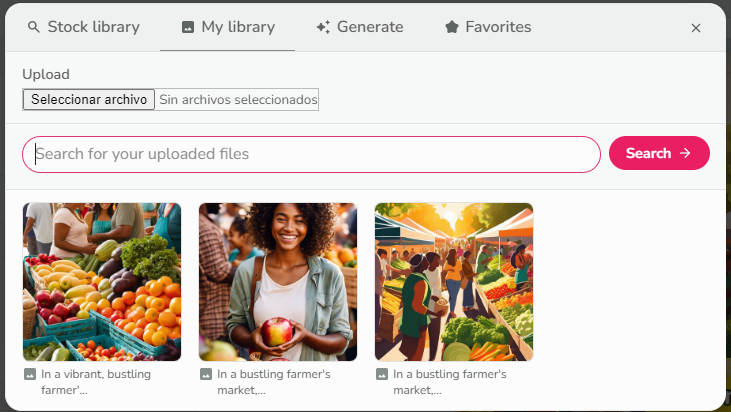Switch to the Stock library tab
Image resolution: width=731 pixels, height=412 pixels.
tap(84, 28)
